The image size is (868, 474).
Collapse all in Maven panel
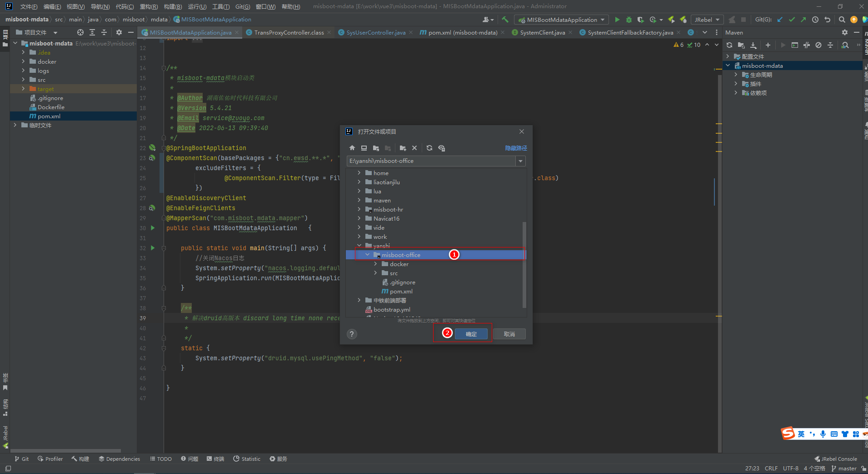830,45
